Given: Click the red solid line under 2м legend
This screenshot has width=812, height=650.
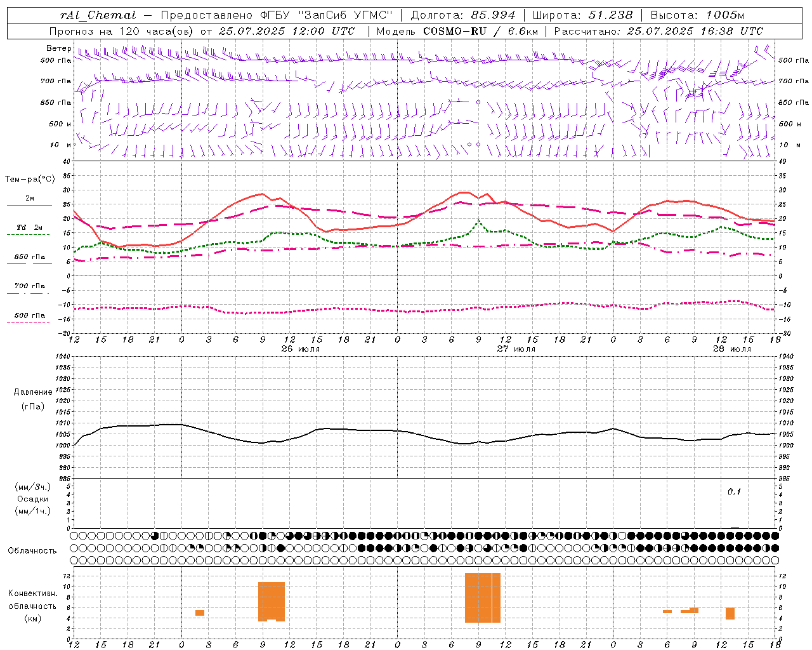Looking at the screenshot, I should coord(29,206).
